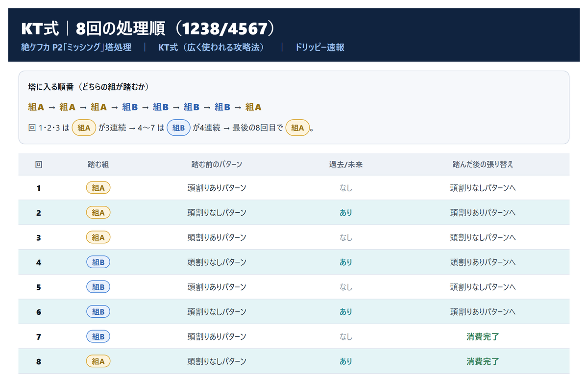Click the 組A pill after "最後の8回目で"
Screen dimensions: 588x382
297,128
